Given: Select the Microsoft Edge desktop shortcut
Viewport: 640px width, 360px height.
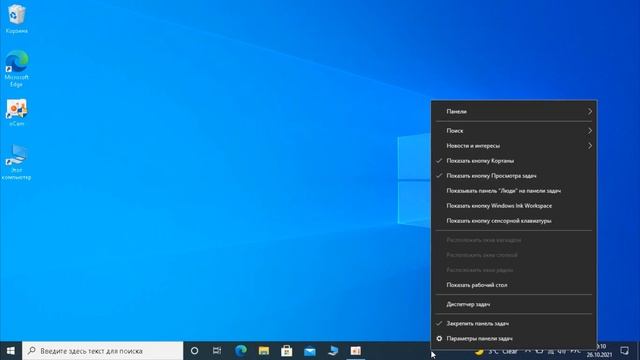Looking at the screenshot, I should (16, 69).
